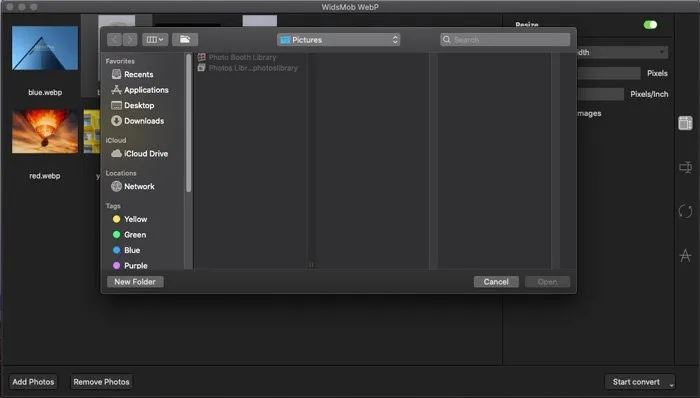Click the magnifier icon in Search
This screenshot has width=700, height=398.
[x=446, y=40]
